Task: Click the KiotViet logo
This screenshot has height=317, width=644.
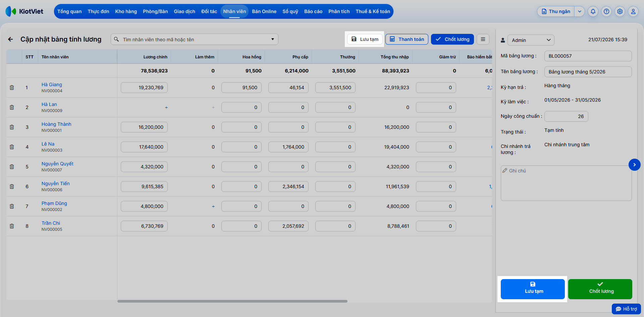Action: (24, 11)
